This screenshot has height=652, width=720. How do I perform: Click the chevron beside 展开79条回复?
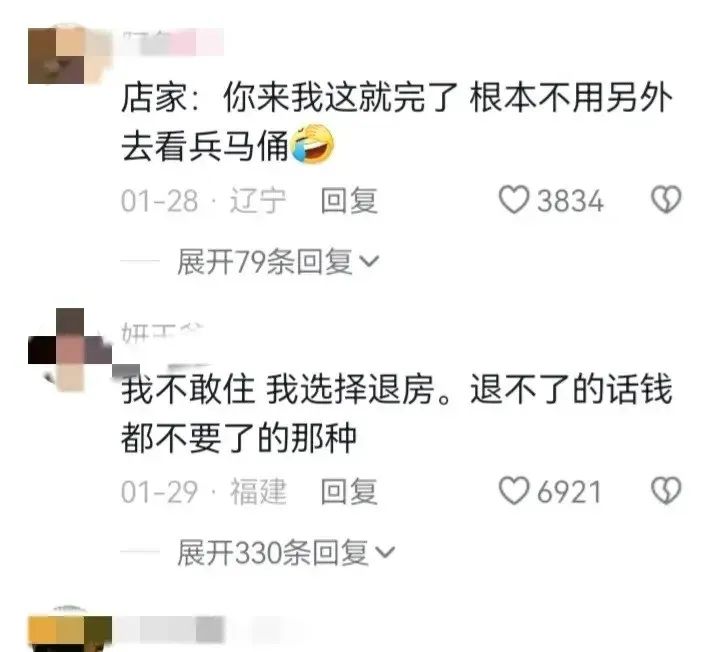click(370, 261)
